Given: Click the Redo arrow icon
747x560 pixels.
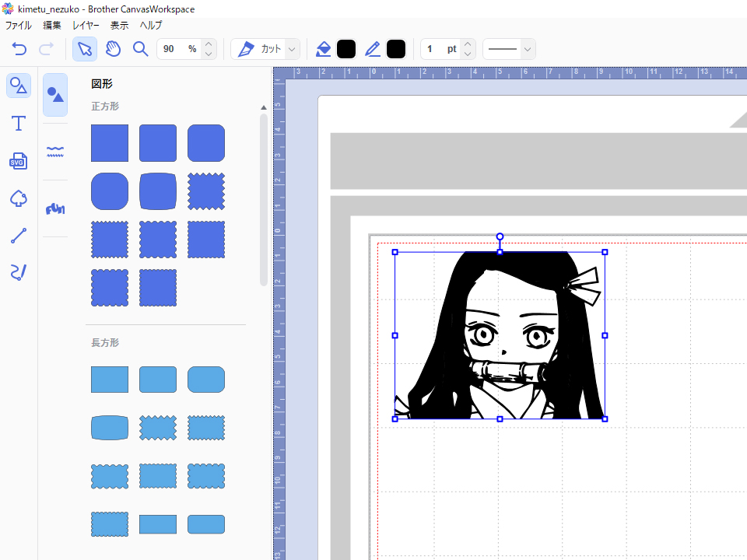Looking at the screenshot, I should 46,49.
